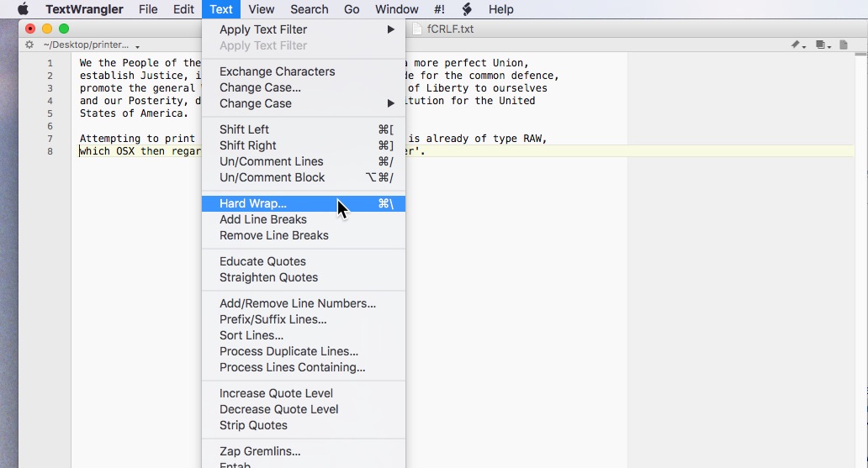The width and height of the screenshot is (868, 468).
Task: Open the View menu
Action: click(x=262, y=9)
